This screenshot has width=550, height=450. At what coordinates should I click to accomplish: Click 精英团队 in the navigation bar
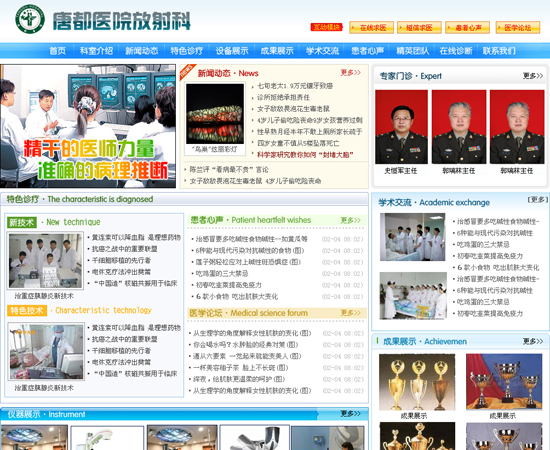413,51
